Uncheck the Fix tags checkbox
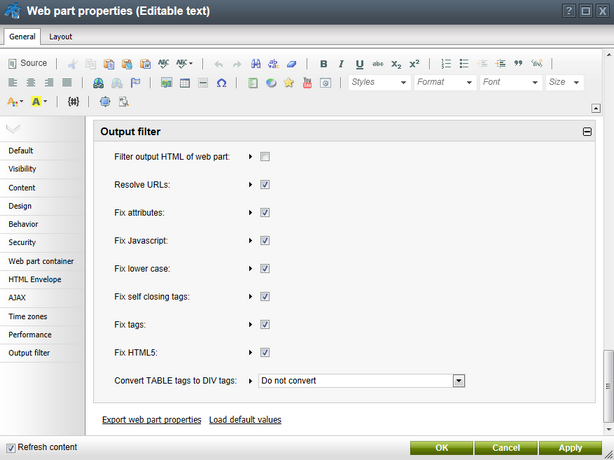The height and width of the screenshot is (460, 614). click(x=265, y=325)
